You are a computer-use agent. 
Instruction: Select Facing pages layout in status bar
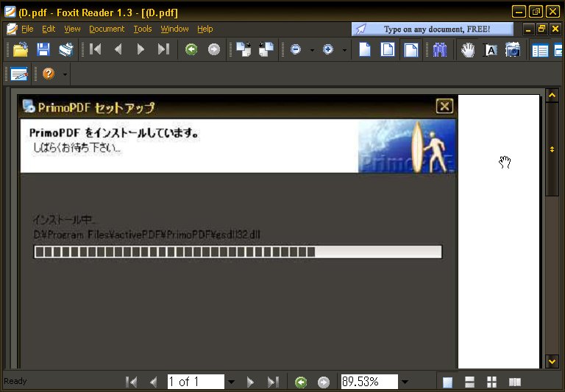point(514,382)
